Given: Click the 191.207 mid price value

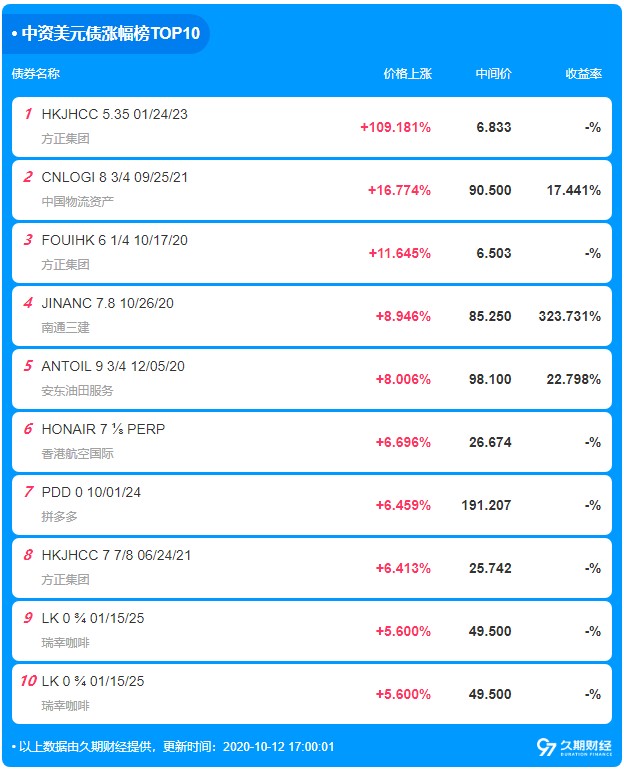Looking at the screenshot, I should (x=486, y=505).
